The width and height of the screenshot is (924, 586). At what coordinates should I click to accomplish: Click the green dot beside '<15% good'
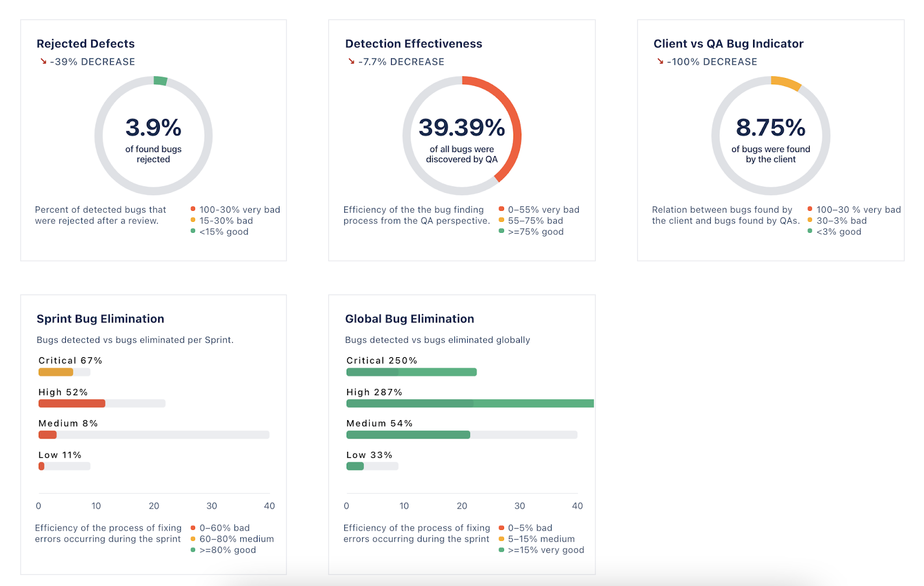[193, 231]
